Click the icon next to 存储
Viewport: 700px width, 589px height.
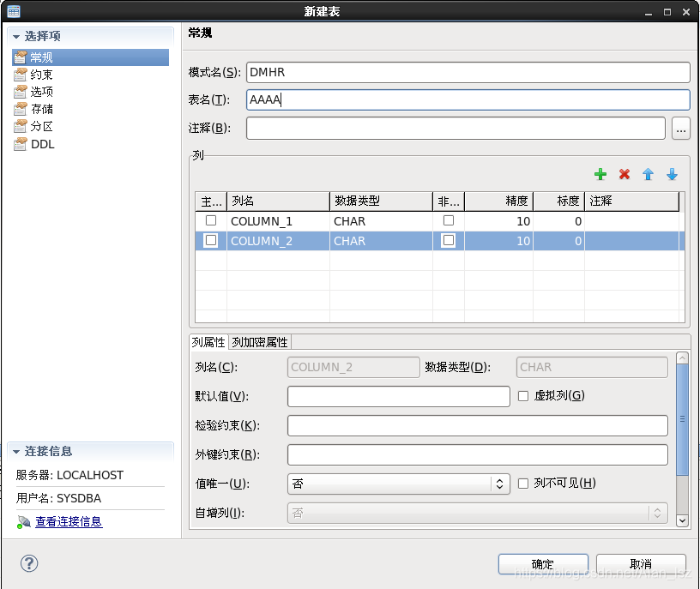coord(20,109)
